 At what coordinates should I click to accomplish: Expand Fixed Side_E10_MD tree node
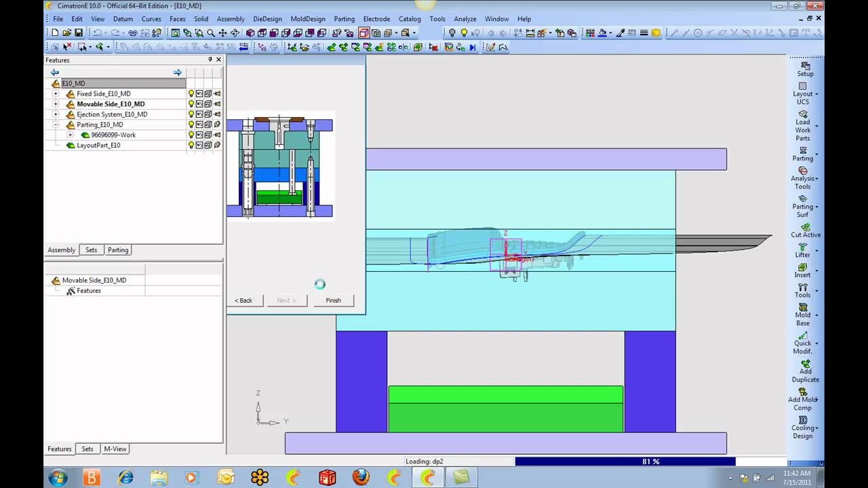(x=56, y=94)
